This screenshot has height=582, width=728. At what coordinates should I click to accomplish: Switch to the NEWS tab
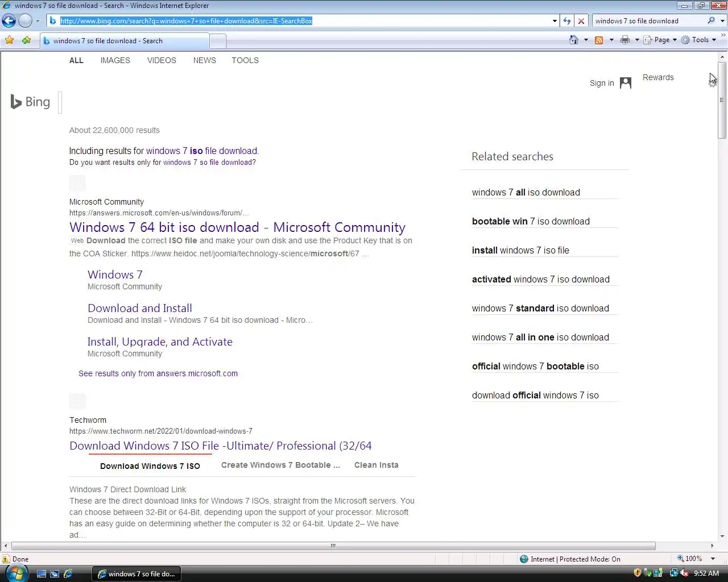(205, 60)
